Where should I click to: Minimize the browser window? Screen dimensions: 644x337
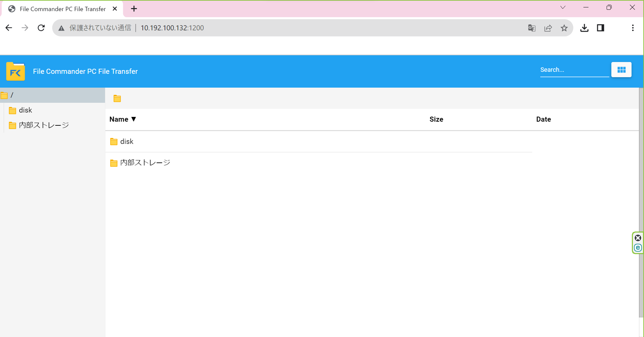tap(586, 7)
